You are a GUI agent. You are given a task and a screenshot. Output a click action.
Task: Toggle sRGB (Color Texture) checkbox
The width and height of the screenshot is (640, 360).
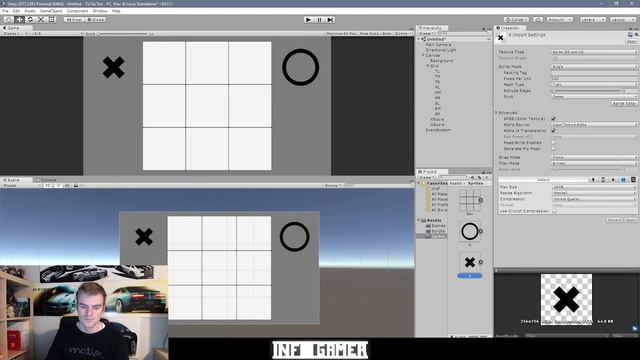(x=553, y=118)
